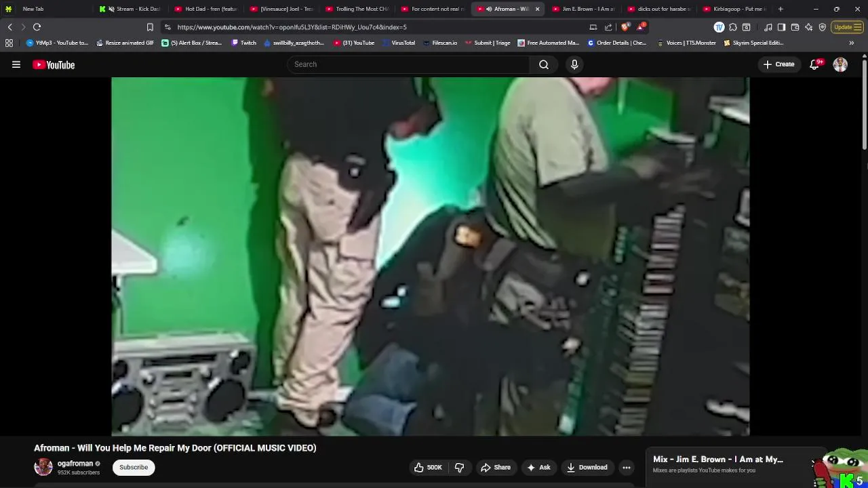868x488 pixels.
Task: Open the VirusTotal bookmark
Action: (399, 43)
